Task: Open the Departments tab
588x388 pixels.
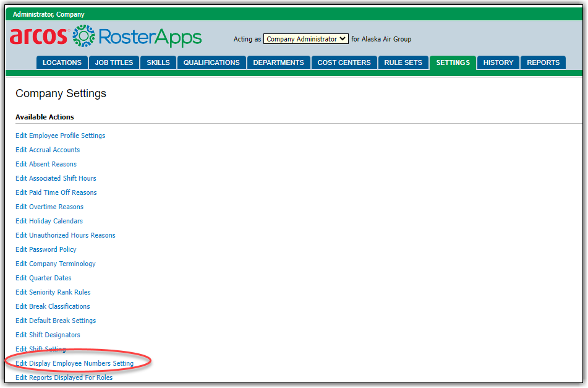Action: click(278, 63)
